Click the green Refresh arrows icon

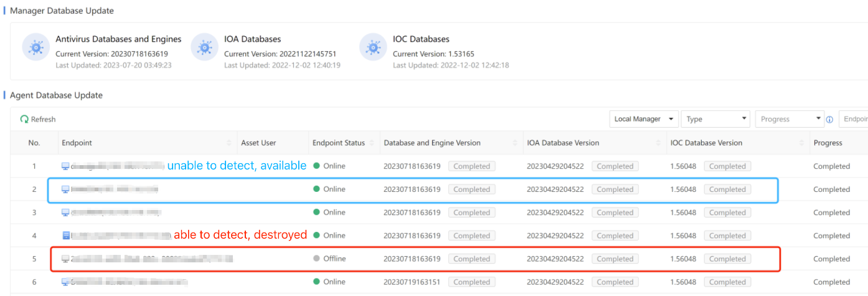click(24, 119)
